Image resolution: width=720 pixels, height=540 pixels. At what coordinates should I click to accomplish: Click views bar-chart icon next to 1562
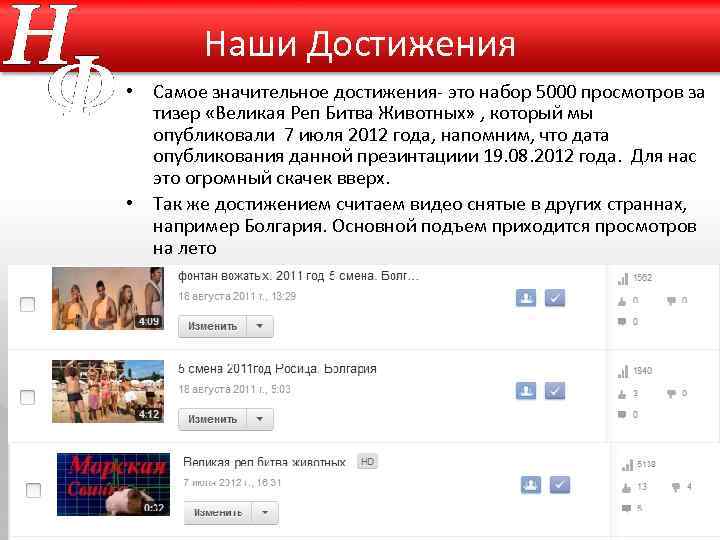623,279
